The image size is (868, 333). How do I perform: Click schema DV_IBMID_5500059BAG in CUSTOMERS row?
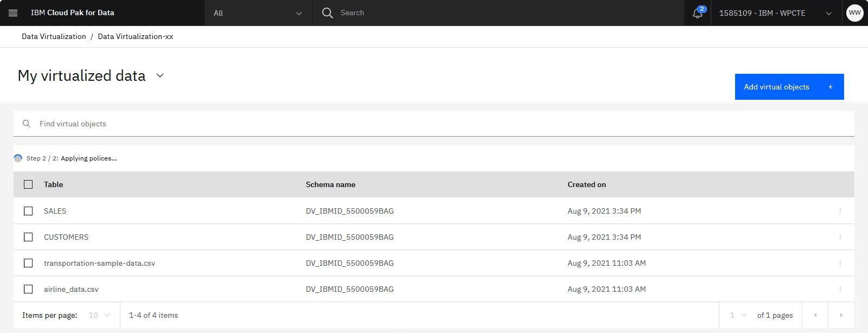coord(350,237)
